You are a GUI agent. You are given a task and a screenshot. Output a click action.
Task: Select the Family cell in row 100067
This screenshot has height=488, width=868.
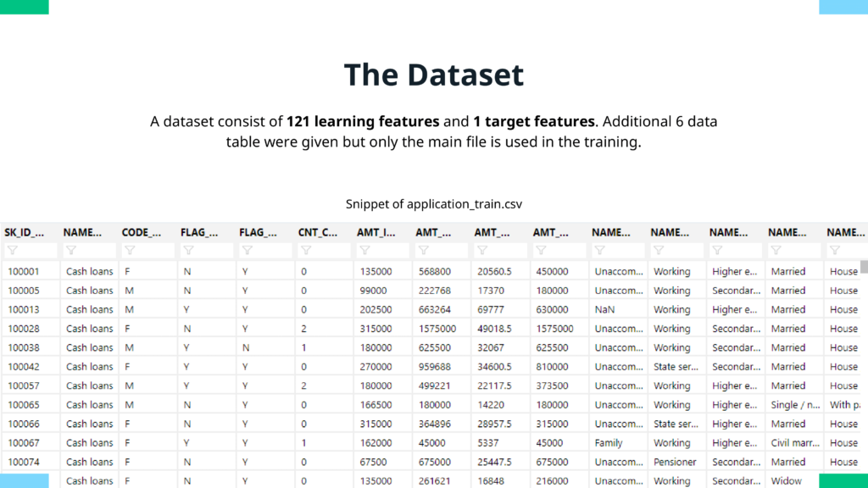pyautogui.click(x=609, y=443)
